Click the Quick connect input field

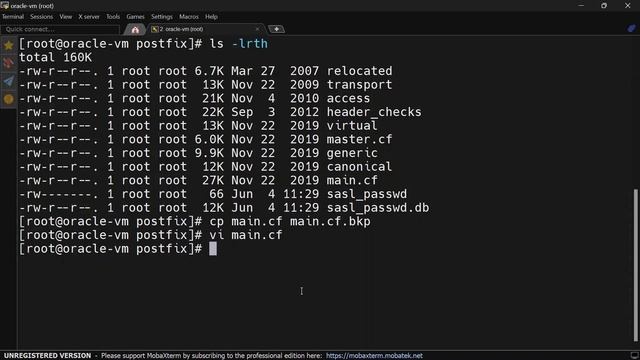60,29
